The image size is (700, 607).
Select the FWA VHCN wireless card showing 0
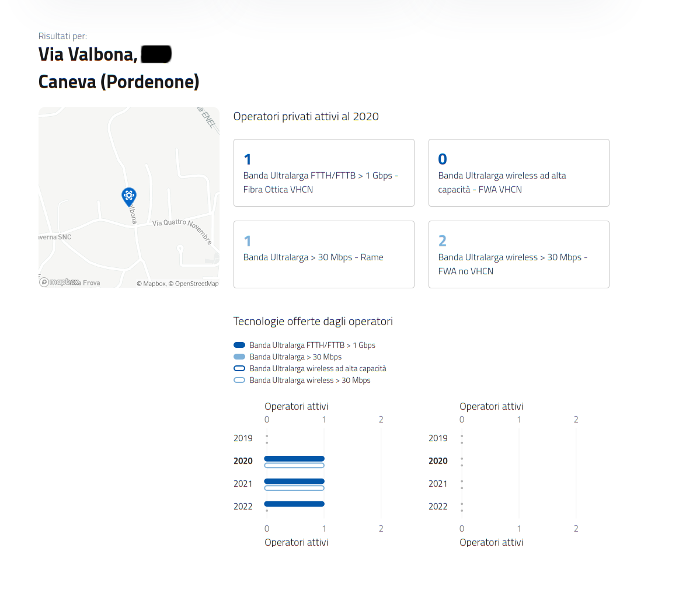coord(518,173)
